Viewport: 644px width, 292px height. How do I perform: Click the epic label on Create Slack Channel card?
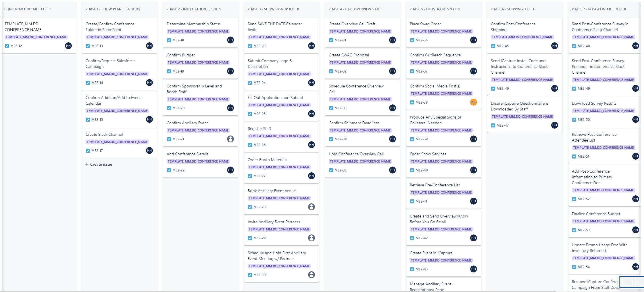(x=117, y=142)
